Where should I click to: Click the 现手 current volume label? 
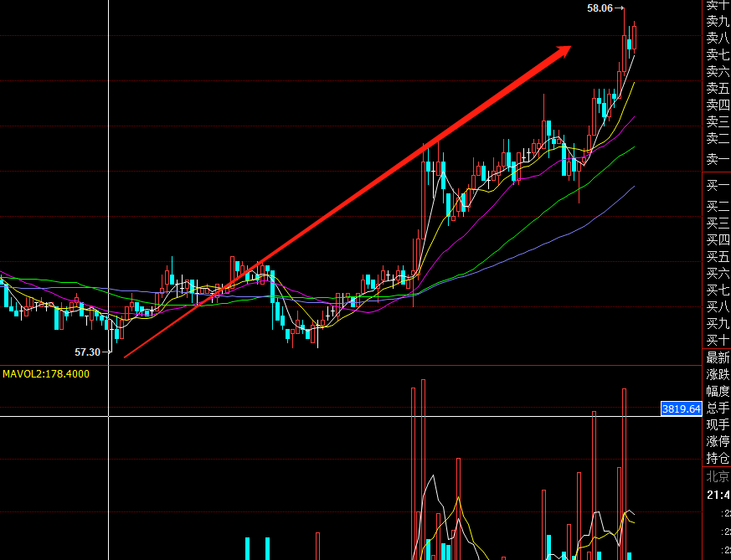click(x=718, y=425)
